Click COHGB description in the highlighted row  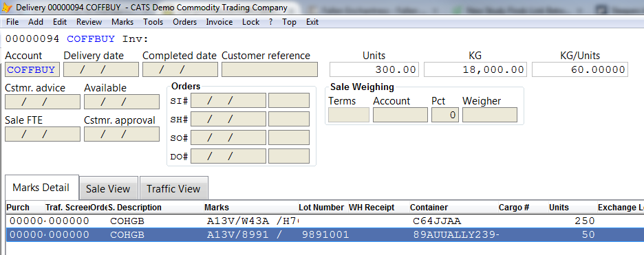tap(127, 235)
